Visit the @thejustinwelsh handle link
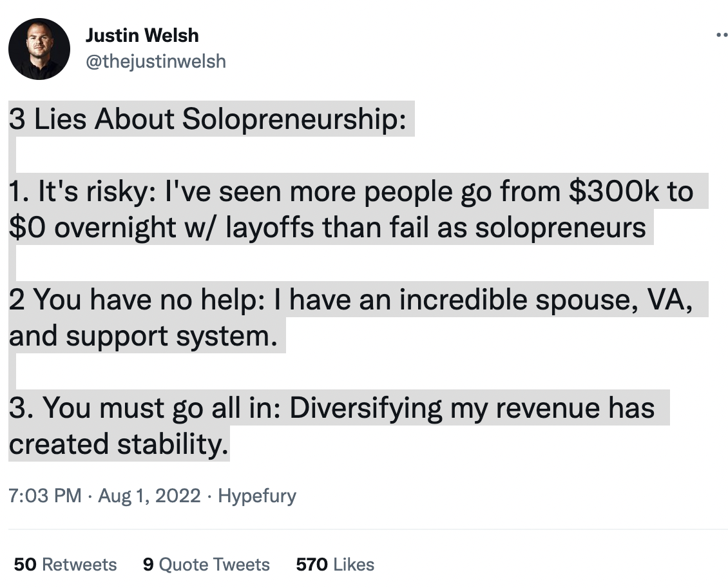 [155, 61]
